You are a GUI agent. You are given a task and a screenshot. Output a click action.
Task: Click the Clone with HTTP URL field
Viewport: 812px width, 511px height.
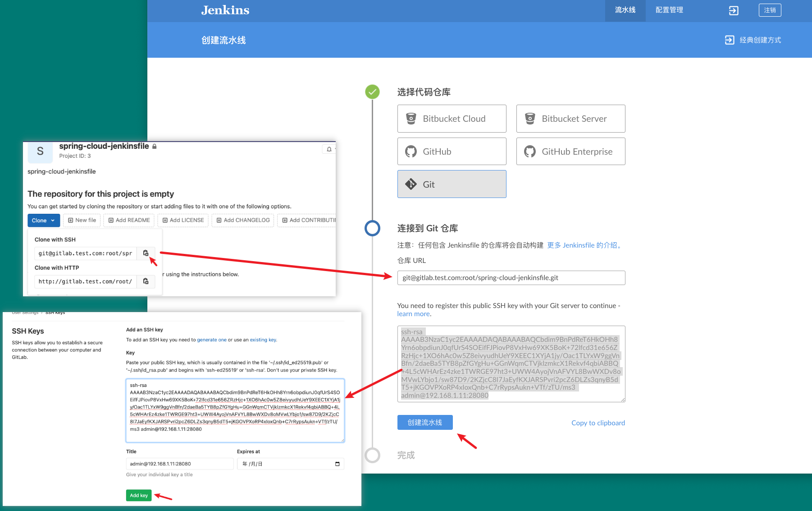(x=85, y=281)
